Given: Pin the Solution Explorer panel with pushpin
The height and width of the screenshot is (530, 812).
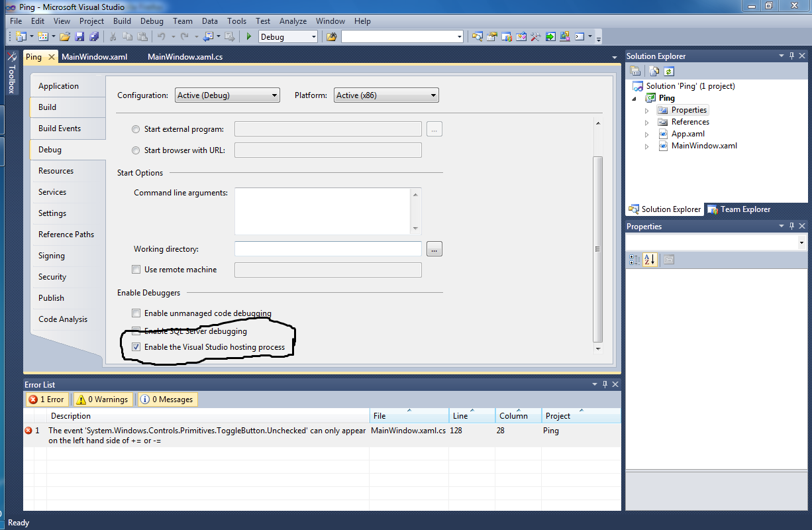Looking at the screenshot, I should pos(791,56).
